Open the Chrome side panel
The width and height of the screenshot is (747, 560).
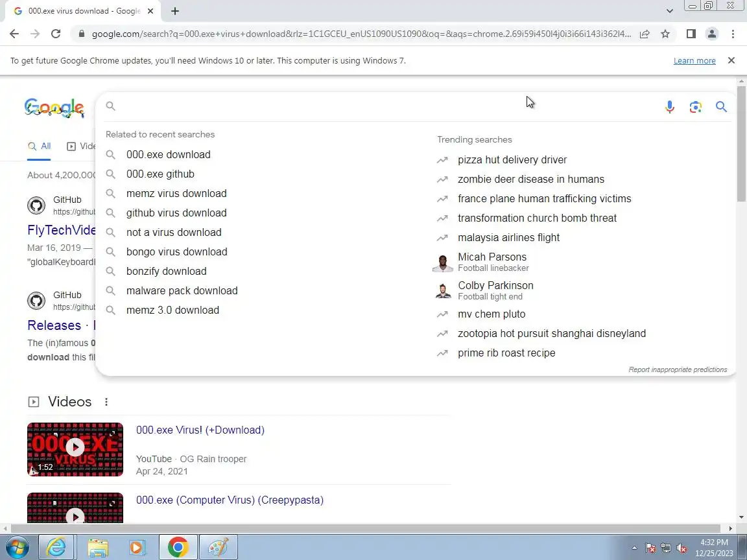pyautogui.click(x=691, y=34)
